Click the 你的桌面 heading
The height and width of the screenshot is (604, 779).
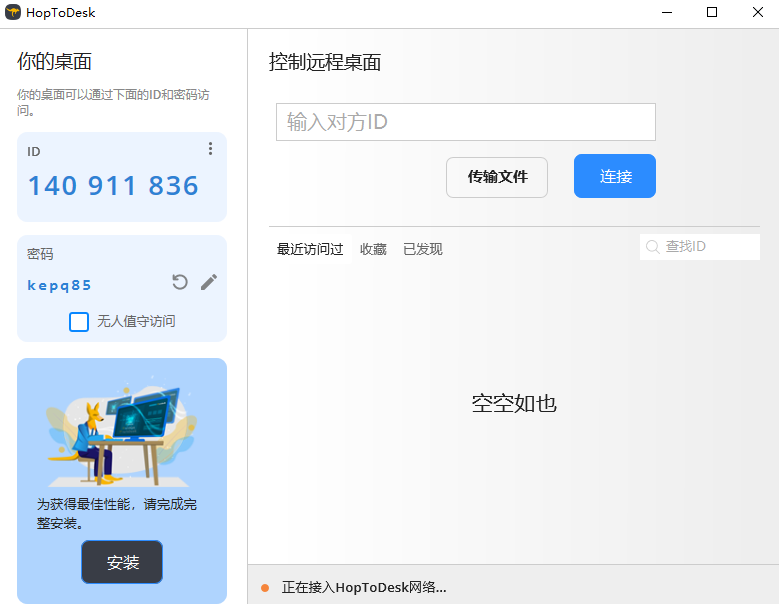click(x=55, y=61)
